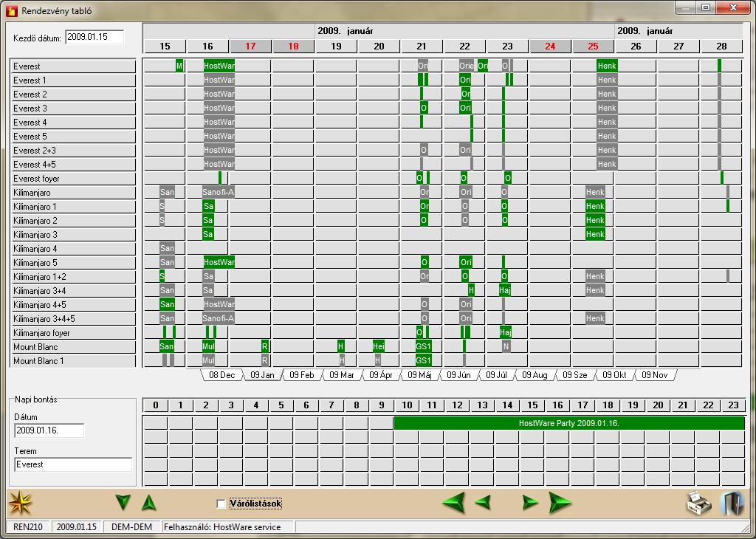Click the green down arrow to scroll rooms
Viewport: 756px width, 539px height.
pyautogui.click(x=123, y=502)
